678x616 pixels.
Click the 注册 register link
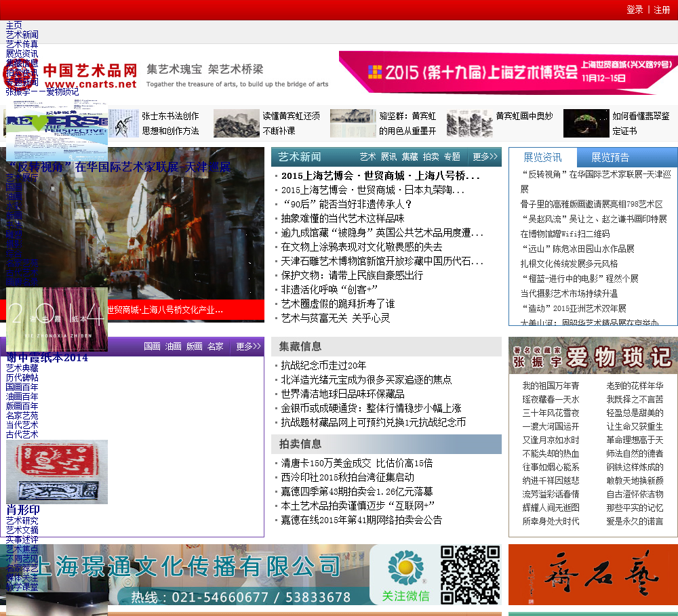pyautogui.click(x=662, y=9)
